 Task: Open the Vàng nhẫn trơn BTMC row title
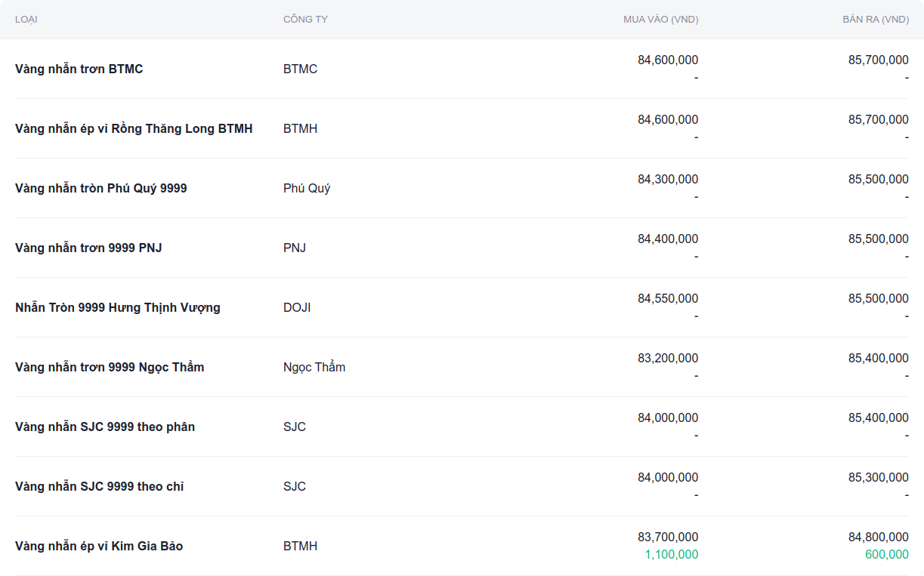pyautogui.click(x=79, y=69)
